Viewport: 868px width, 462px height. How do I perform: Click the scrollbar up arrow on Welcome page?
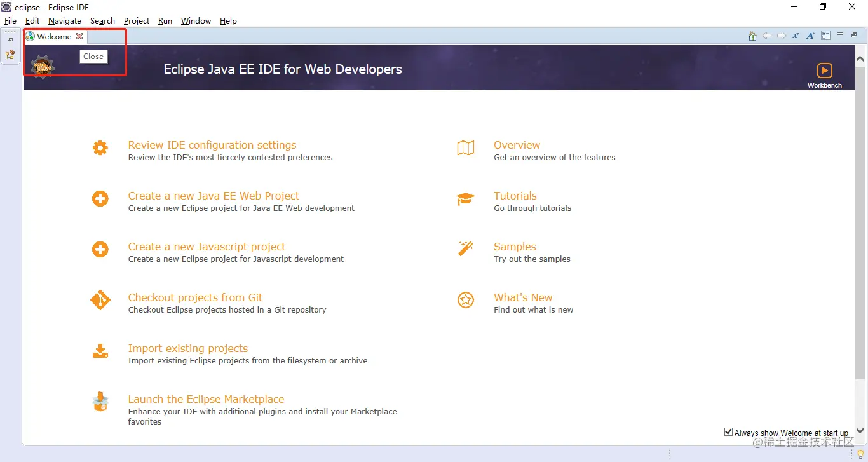(x=860, y=60)
